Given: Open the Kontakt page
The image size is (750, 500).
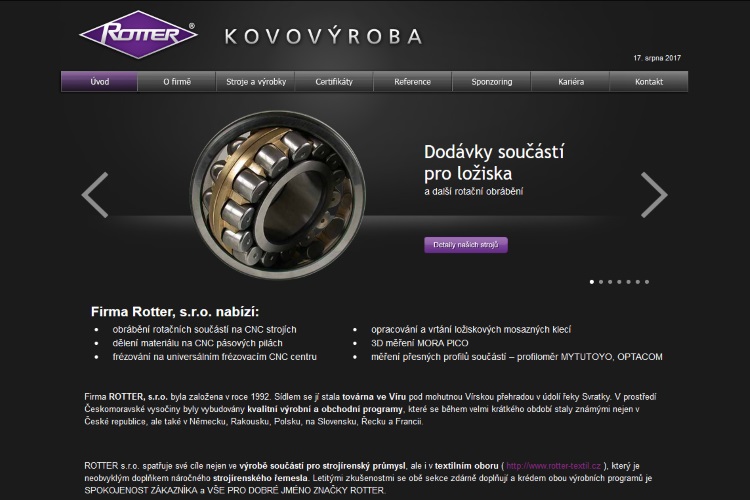Looking at the screenshot, I should (x=649, y=81).
